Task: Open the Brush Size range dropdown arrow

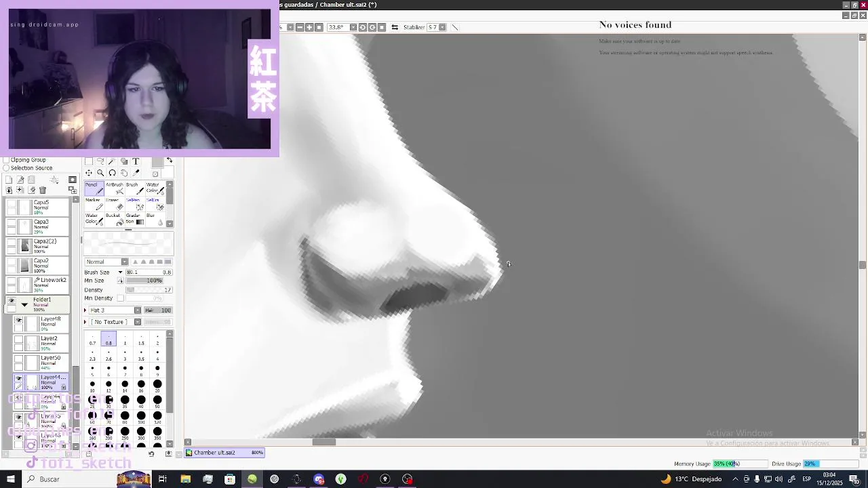Action: pyautogui.click(x=120, y=272)
